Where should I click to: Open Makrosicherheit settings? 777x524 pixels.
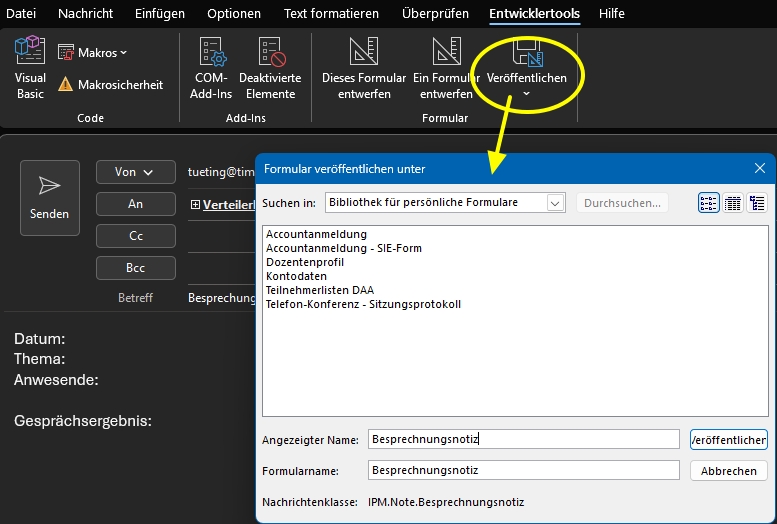tap(111, 85)
